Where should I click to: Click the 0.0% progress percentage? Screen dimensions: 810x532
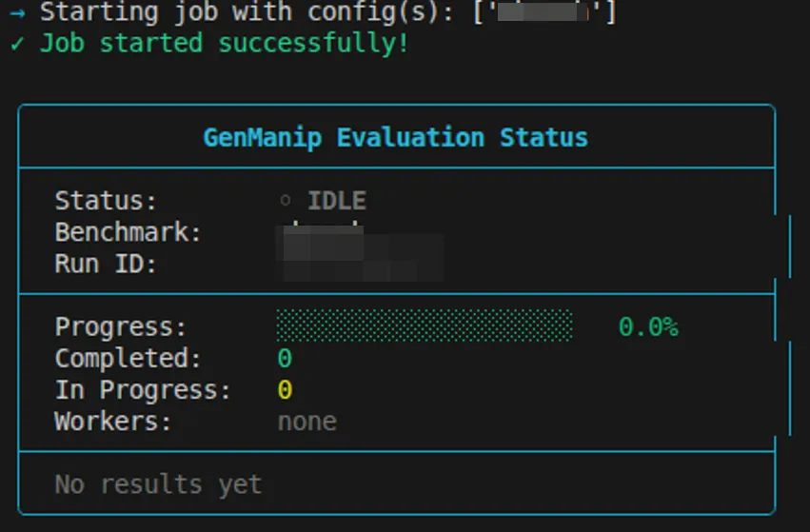tap(648, 327)
